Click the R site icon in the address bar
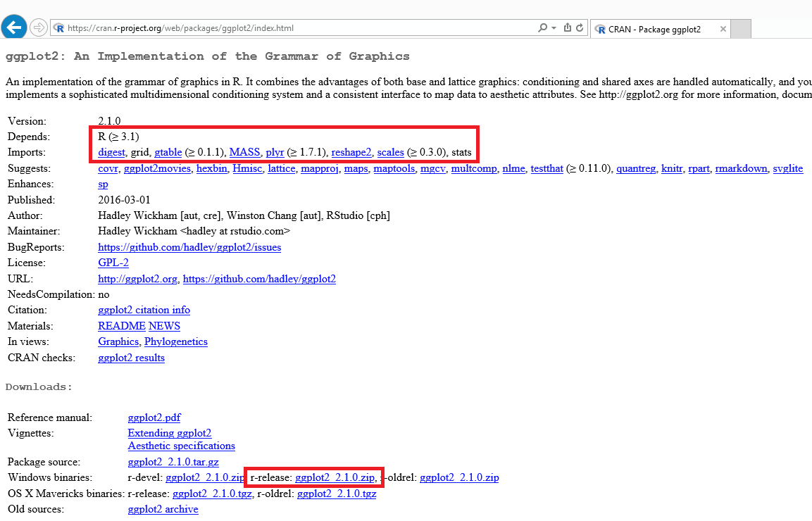 pyautogui.click(x=59, y=28)
